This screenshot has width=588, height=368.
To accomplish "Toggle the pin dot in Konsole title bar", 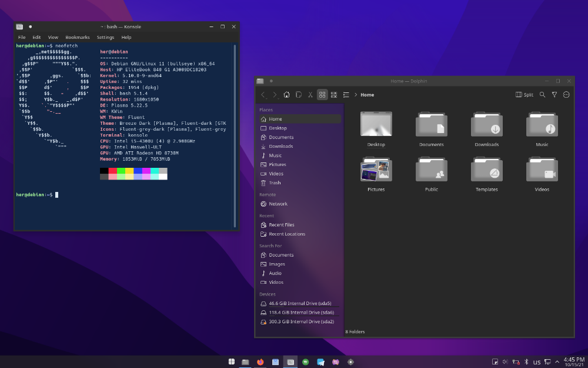I will (31, 26).
